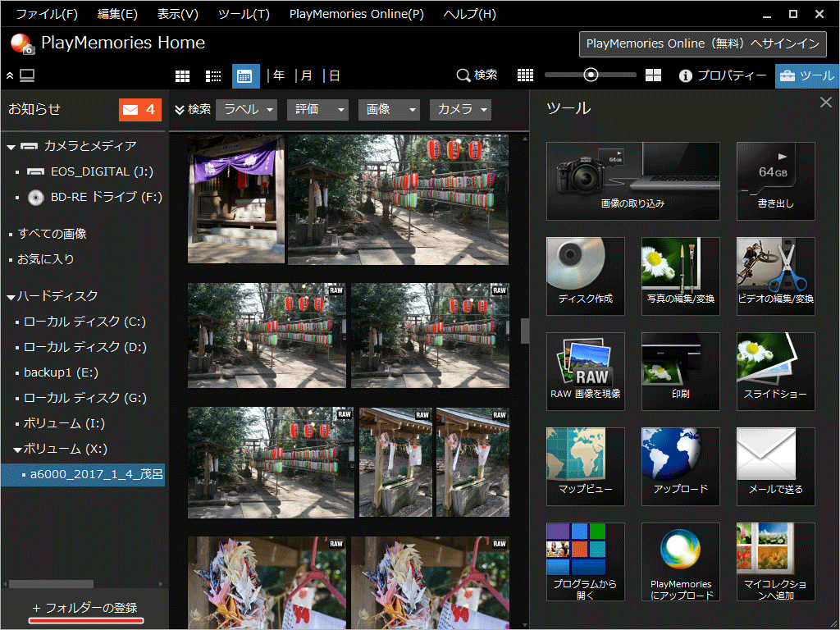Launch the RAW 画像を現像 tool
840x630 pixels.
585,371
